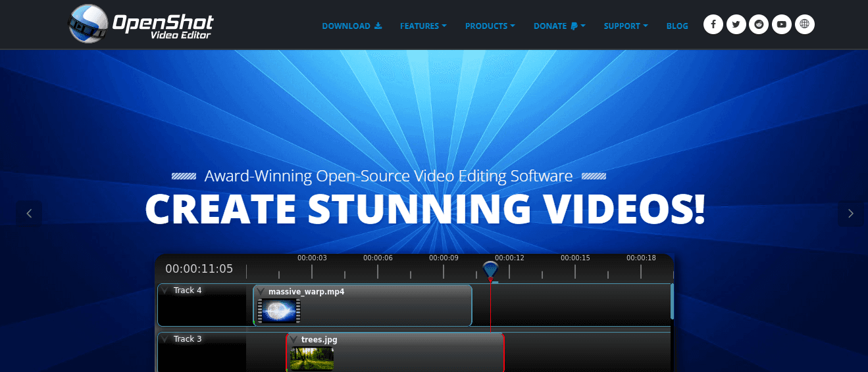The height and width of the screenshot is (372, 868).
Task: Go to the BLOG page
Action: (677, 26)
